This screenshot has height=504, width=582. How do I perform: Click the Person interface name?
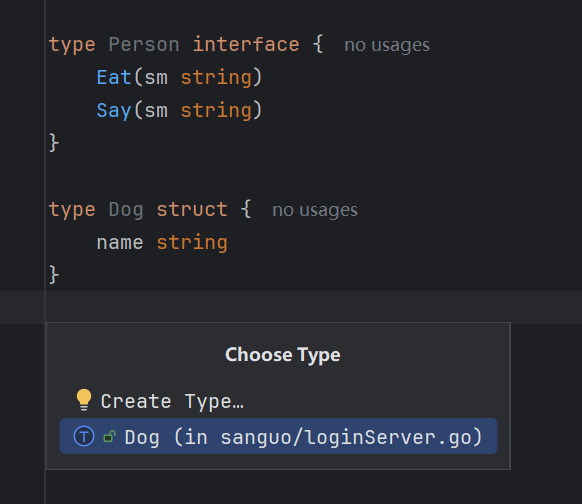point(144,45)
